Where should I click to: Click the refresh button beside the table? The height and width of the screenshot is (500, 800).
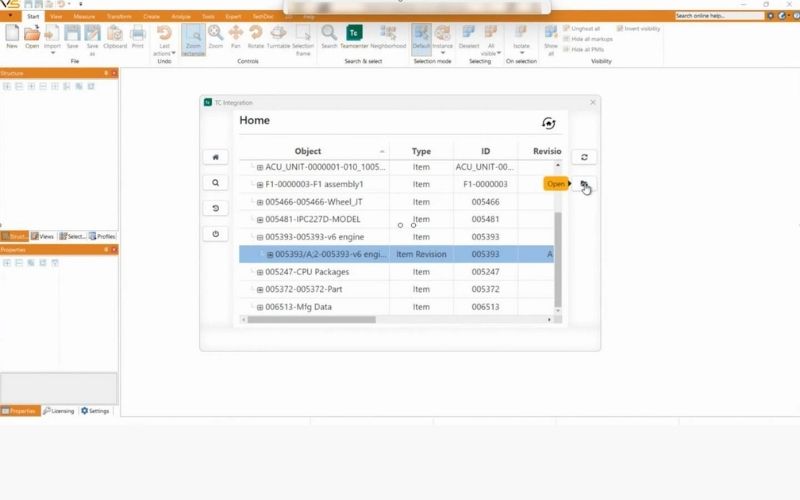584,157
